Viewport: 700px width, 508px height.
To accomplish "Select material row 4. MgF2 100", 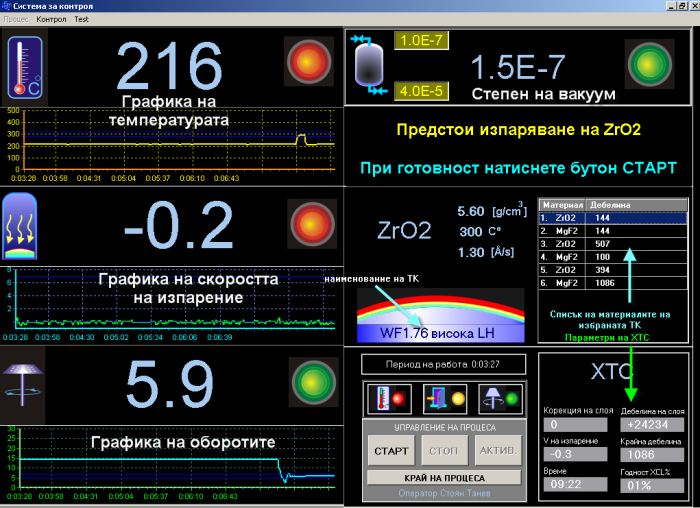I will [613, 257].
